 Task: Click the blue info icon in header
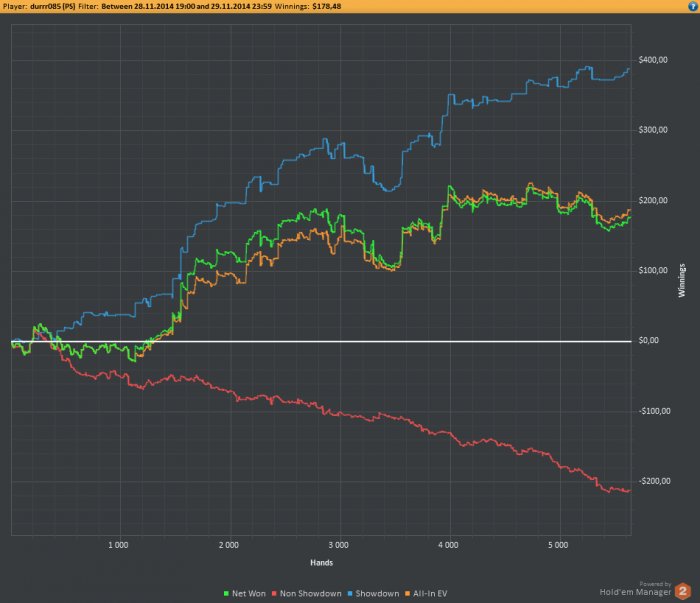(693, 6)
